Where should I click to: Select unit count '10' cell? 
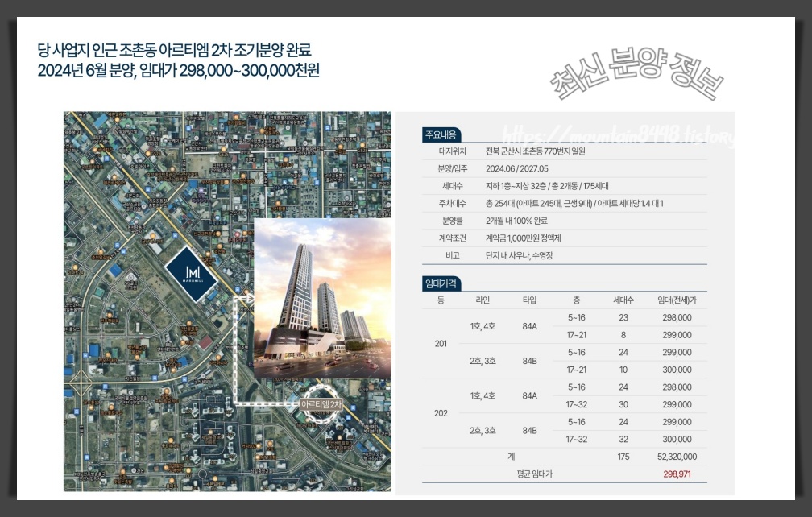click(x=623, y=370)
